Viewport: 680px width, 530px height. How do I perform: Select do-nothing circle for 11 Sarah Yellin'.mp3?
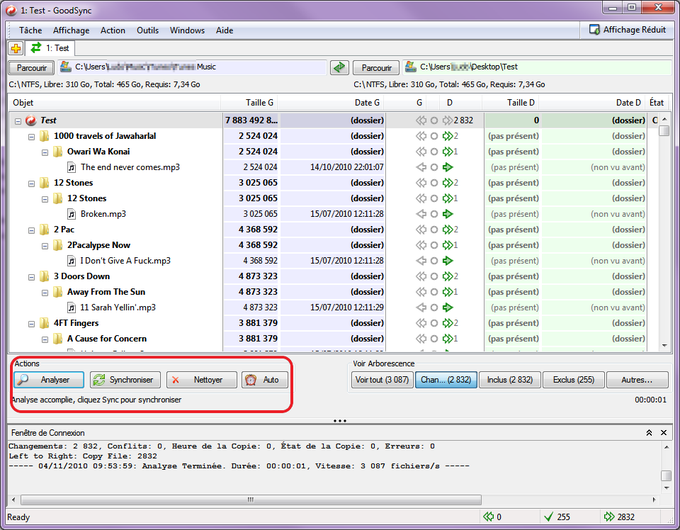tap(434, 308)
